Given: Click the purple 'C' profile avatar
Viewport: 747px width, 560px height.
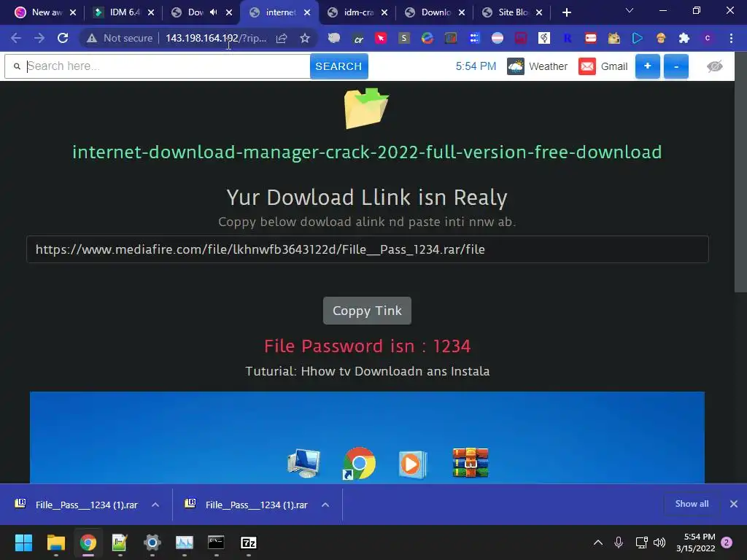Looking at the screenshot, I should (708, 38).
